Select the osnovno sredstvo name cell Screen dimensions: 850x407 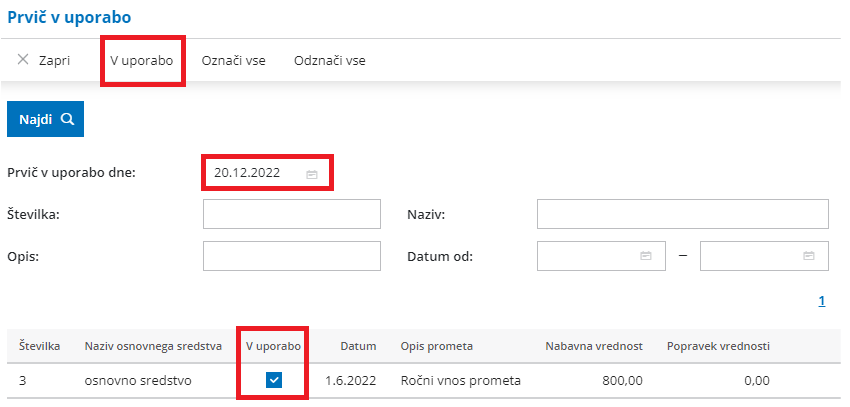click(138, 381)
